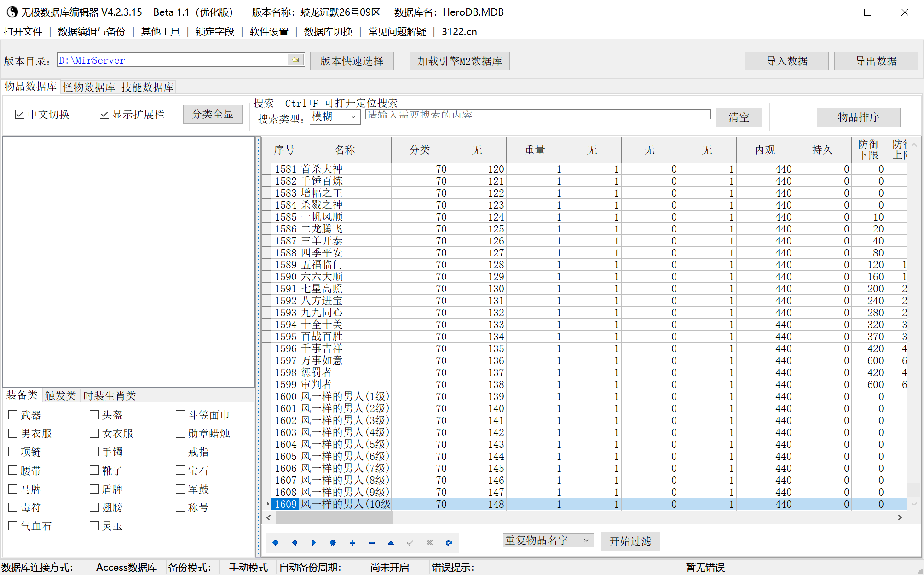
Task: Insert a new record with plus icon
Action: pos(352,543)
